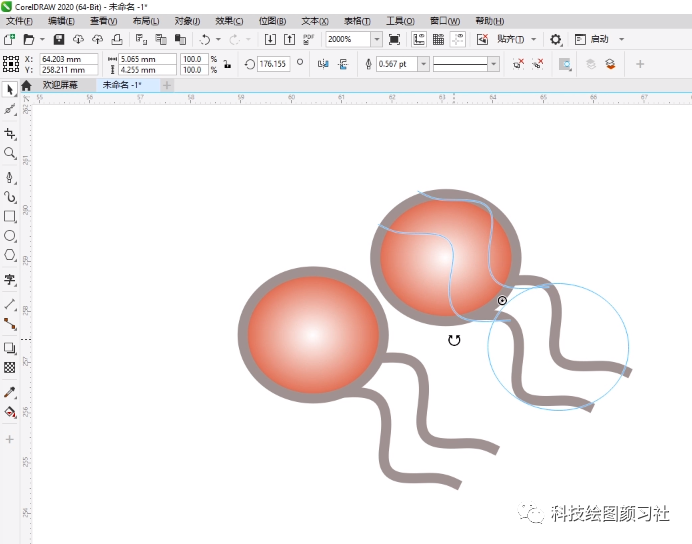This screenshot has width=692, height=544.
Task: Toggle Show rulers button
Action: (x=419, y=39)
